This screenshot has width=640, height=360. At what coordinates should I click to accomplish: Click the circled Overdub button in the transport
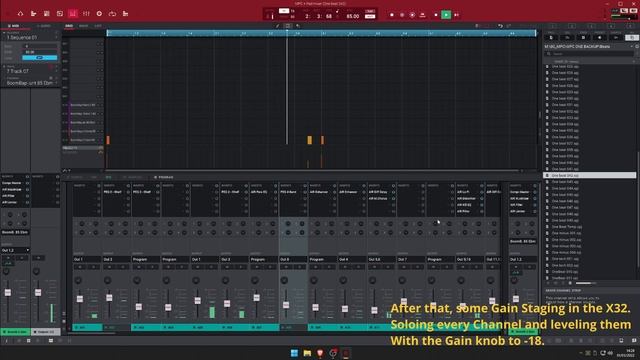(412, 15)
